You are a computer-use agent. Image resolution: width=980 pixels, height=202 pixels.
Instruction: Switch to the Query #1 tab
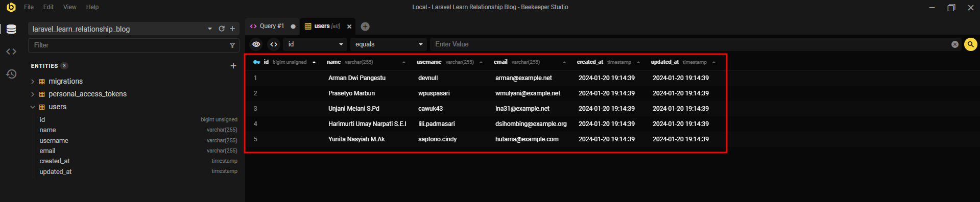click(x=272, y=26)
